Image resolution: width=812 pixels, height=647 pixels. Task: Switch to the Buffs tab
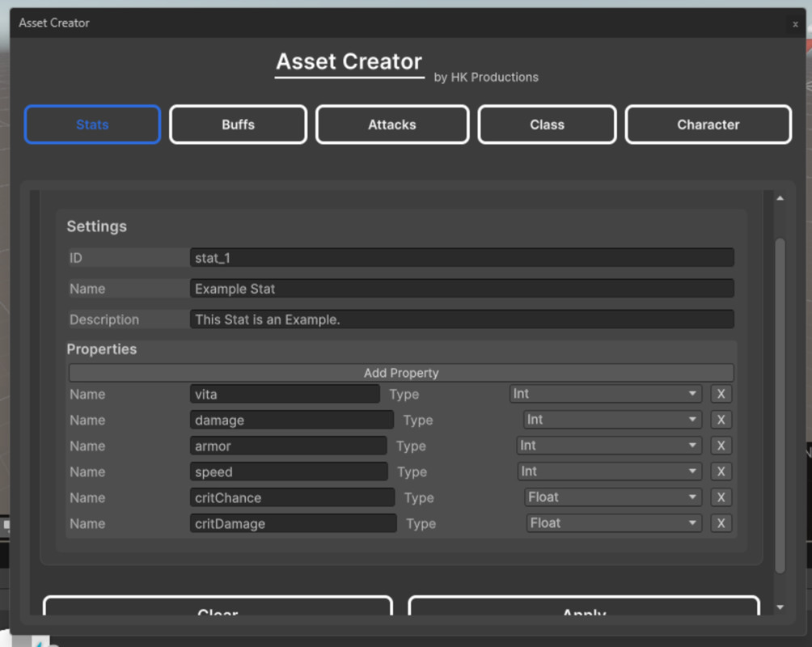tap(238, 125)
